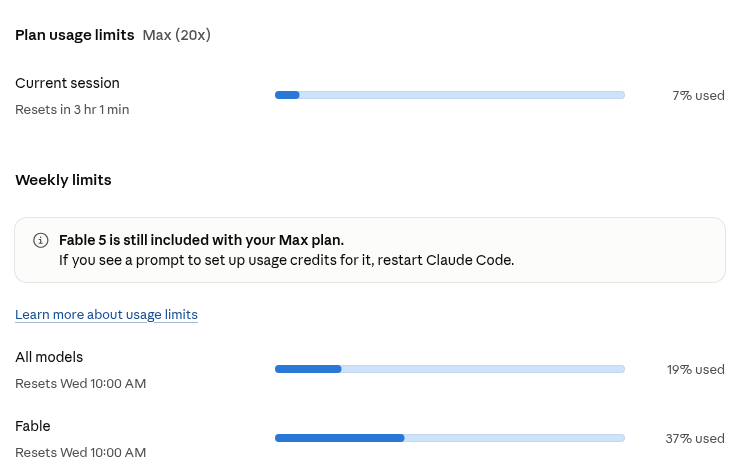Viewport: 741px width, 469px height.
Task: Click the Max (20x) plan label
Action: point(177,35)
